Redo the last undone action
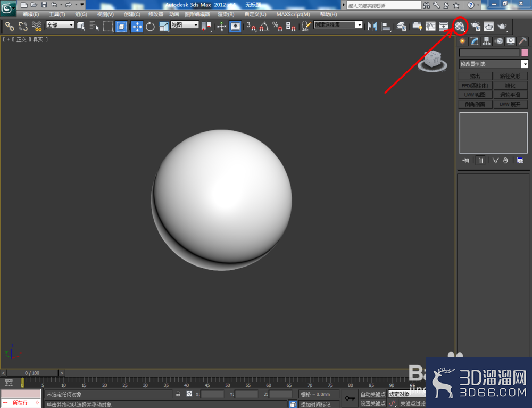Screen dimensions: 532x408 69,5
